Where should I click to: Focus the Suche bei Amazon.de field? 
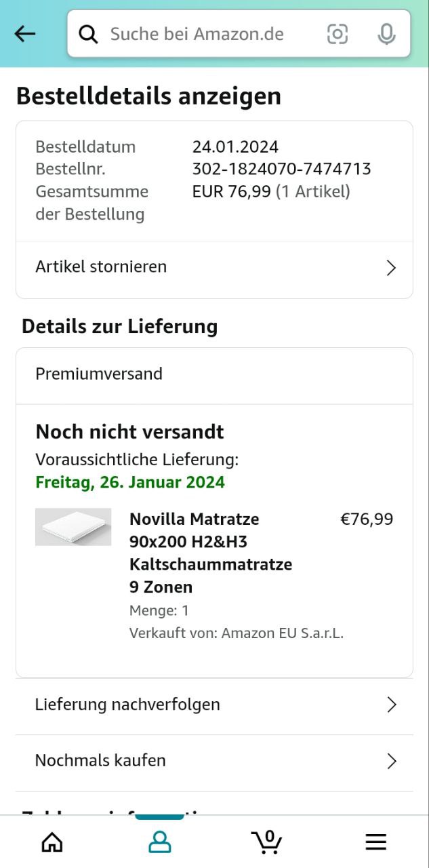point(203,34)
